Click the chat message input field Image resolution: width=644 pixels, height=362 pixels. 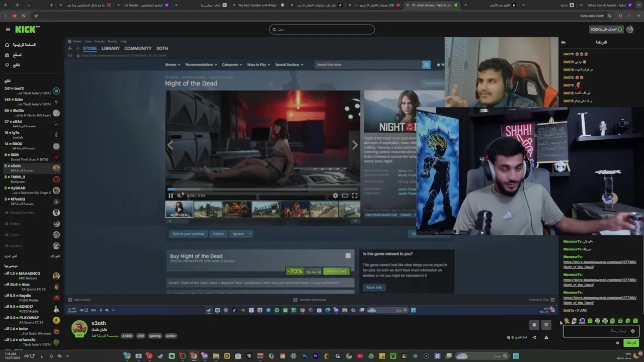pos(601,331)
